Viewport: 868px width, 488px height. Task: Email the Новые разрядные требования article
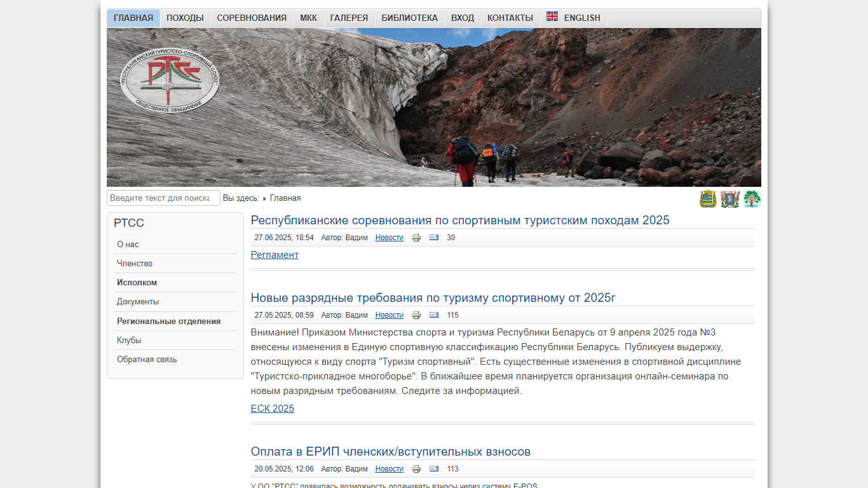point(434,315)
